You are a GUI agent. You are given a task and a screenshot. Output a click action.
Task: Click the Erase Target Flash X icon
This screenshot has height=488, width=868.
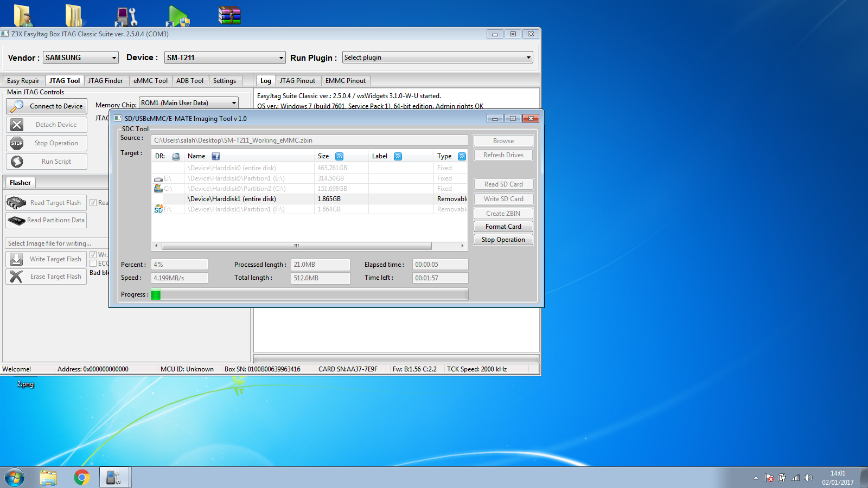click(16, 277)
